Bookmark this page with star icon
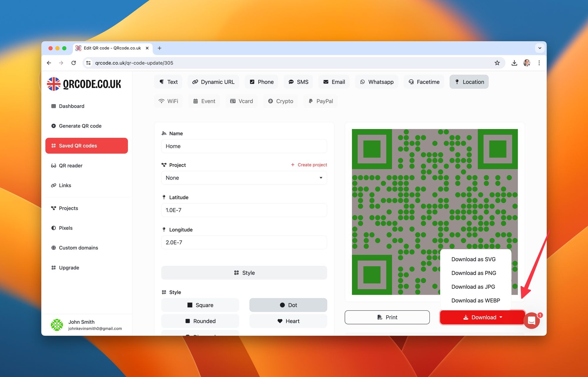The image size is (588, 377). (497, 63)
